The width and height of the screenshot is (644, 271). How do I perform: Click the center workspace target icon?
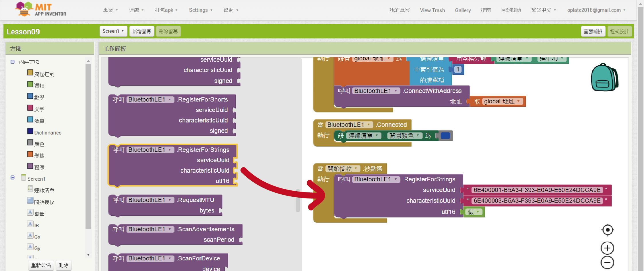(x=607, y=230)
